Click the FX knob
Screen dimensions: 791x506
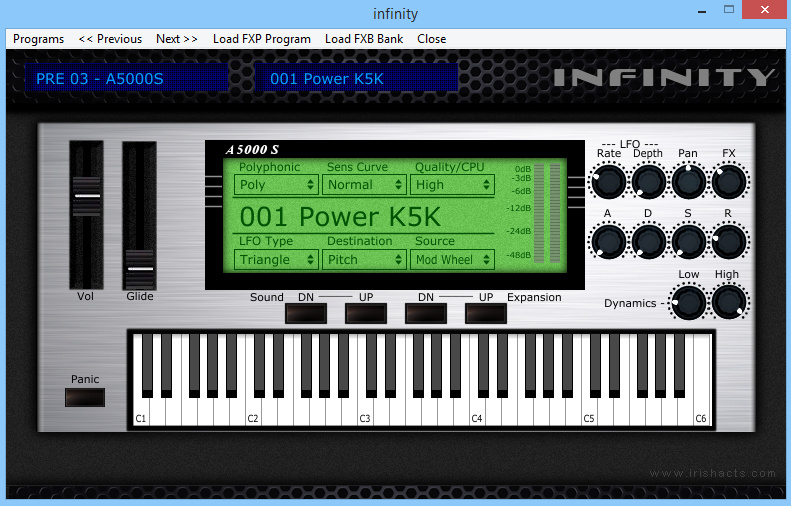(x=729, y=181)
